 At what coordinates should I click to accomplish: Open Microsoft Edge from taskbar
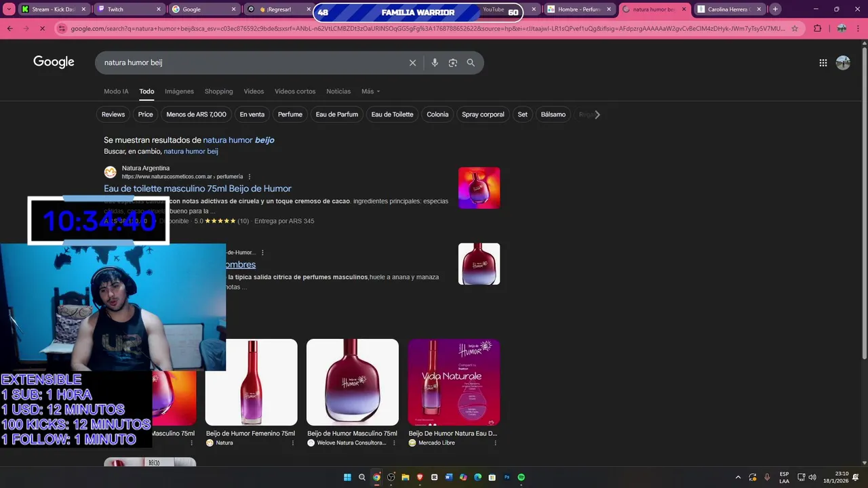pyautogui.click(x=477, y=477)
